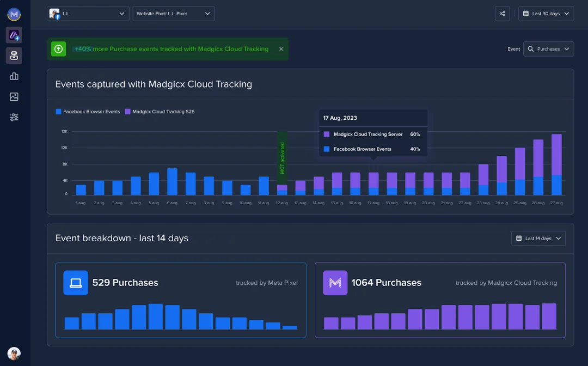Click the share icon button
Screen dimensions: 588x366
(x=502, y=14)
